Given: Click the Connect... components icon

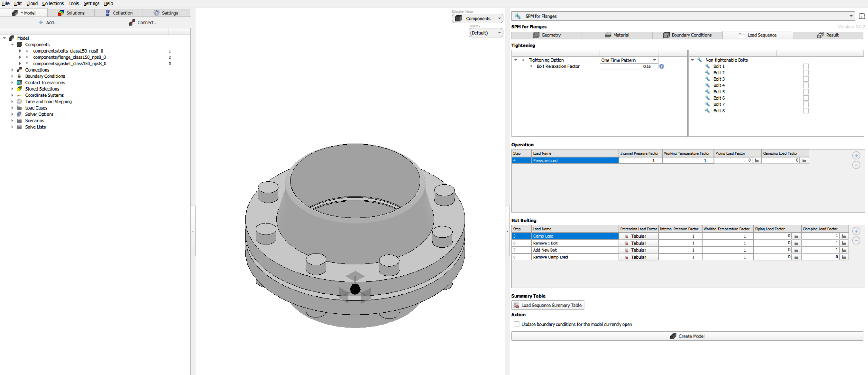Looking at the screenshot, I should [132, 23].
